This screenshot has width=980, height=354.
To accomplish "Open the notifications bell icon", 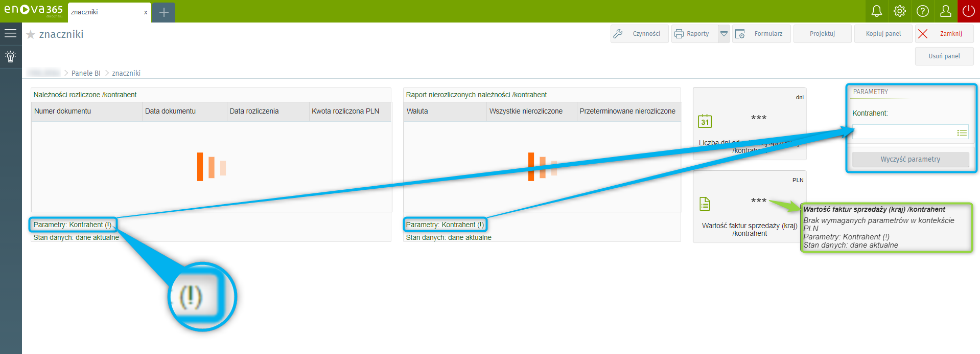I will tap(876, 11).
